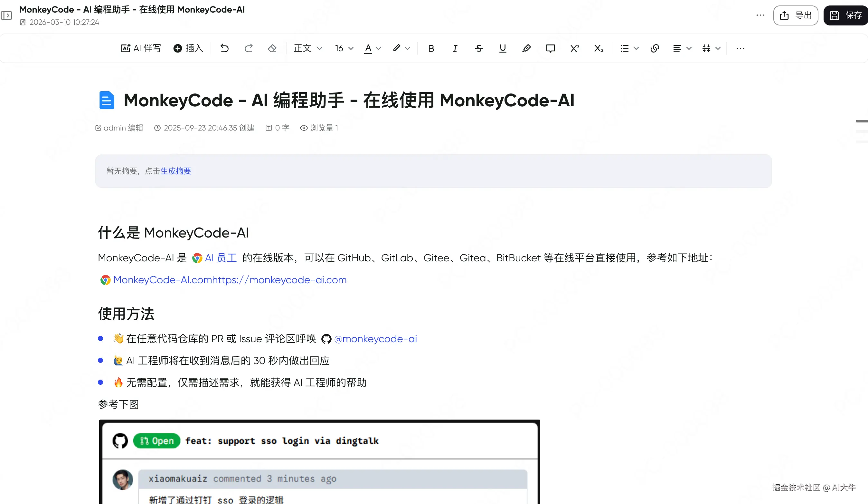Add a comment with the comment icon
This screenshot has height=504, width=868.
[550, 48]
